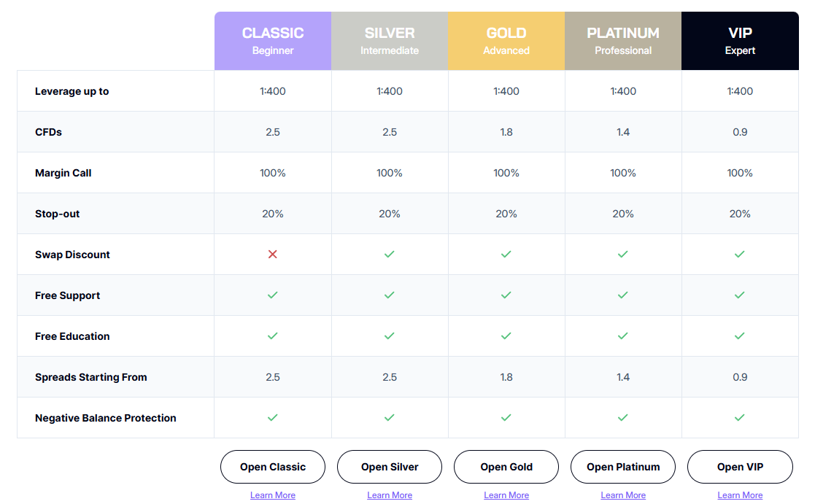Click the VIP Swap Discount checkmark

740,254
